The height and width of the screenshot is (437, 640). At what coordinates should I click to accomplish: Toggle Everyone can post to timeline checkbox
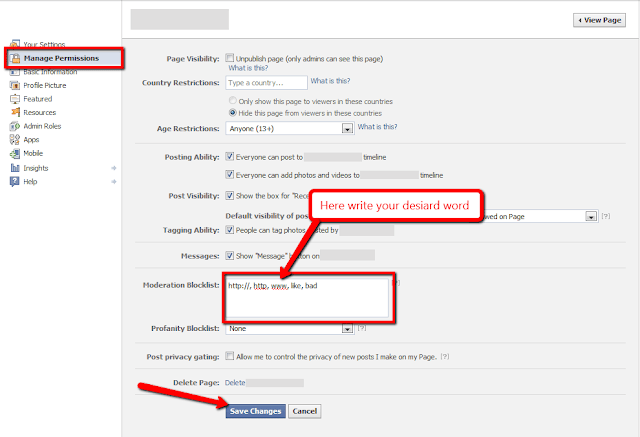click(x=230, y=156)
